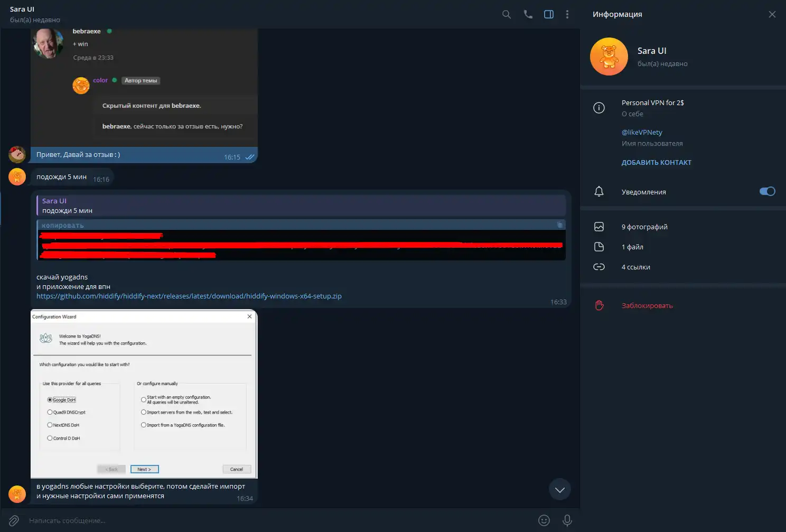Click the photos gallery icon
This screenshot has height=532, width=786.
tap(599, 227)
